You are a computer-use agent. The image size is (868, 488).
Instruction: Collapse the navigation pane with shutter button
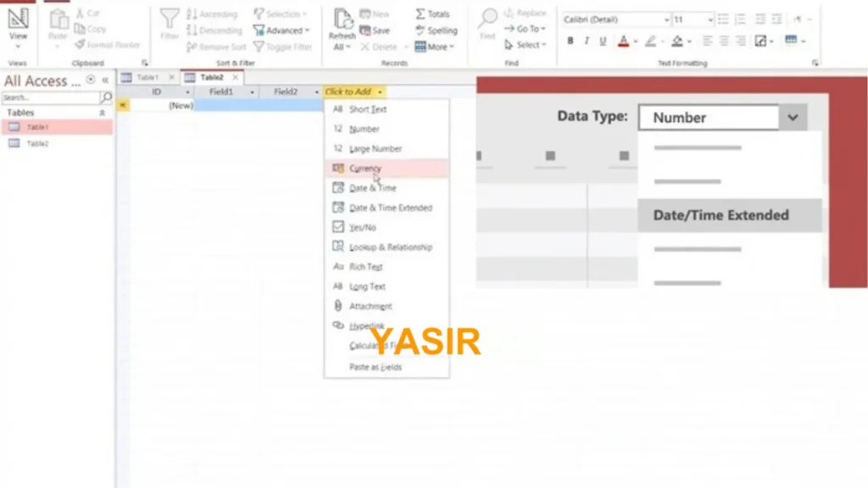pyautogui.click(x=105, y=80)
